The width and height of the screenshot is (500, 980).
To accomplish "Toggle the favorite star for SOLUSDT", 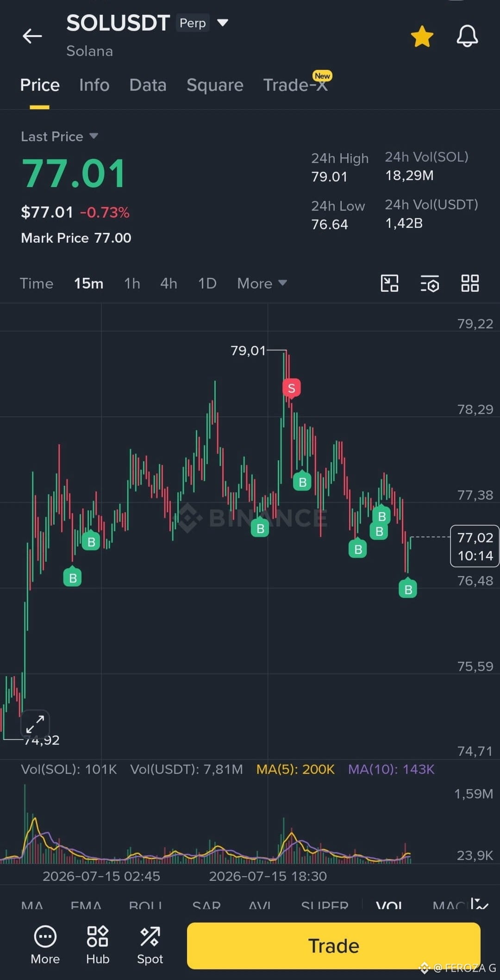I will [422, 37].
